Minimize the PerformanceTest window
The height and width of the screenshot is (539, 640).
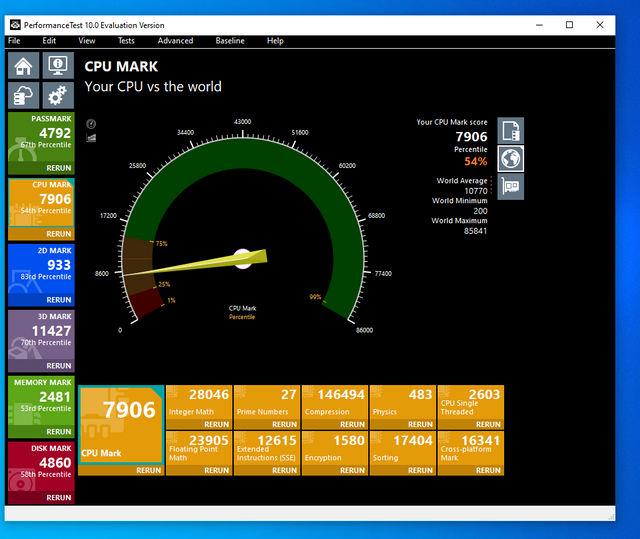coord(539,25)
